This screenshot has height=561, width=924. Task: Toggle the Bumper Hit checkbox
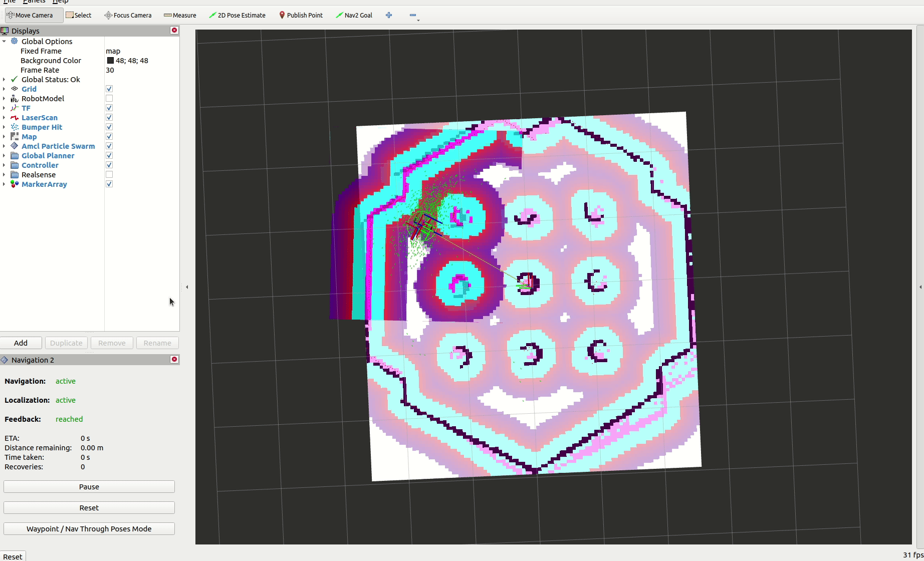click(x=109, y=127)
